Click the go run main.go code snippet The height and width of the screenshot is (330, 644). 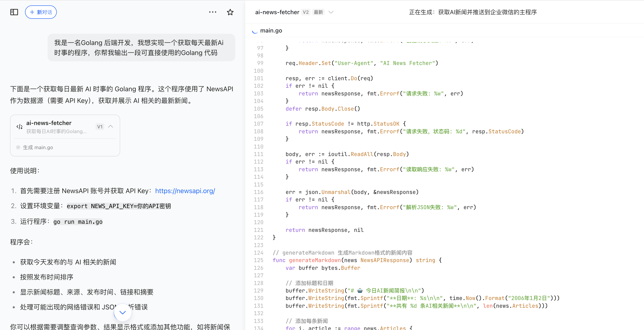click(x=78, y=222)
